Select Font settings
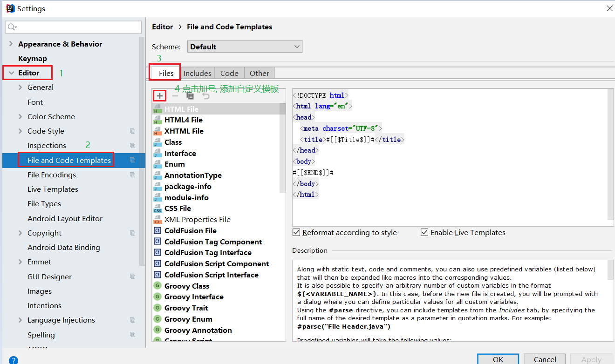This screenshot has width=615, height=364. click(x=35, y=102)
